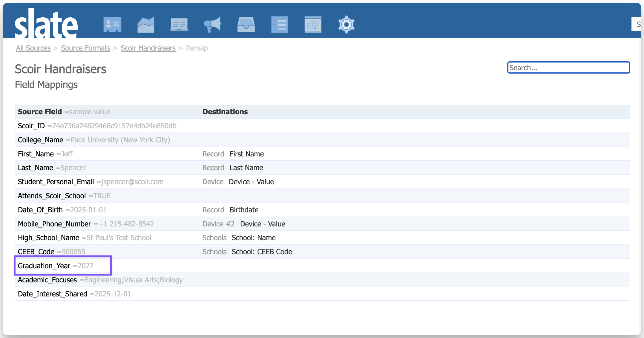
Task: Select the Scoir_ID source field row
Action: click(31, 126)
